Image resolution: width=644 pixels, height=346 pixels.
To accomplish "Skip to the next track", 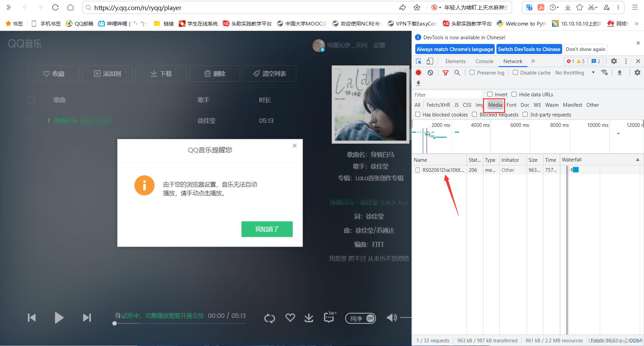I will click(x=87, y=317).
